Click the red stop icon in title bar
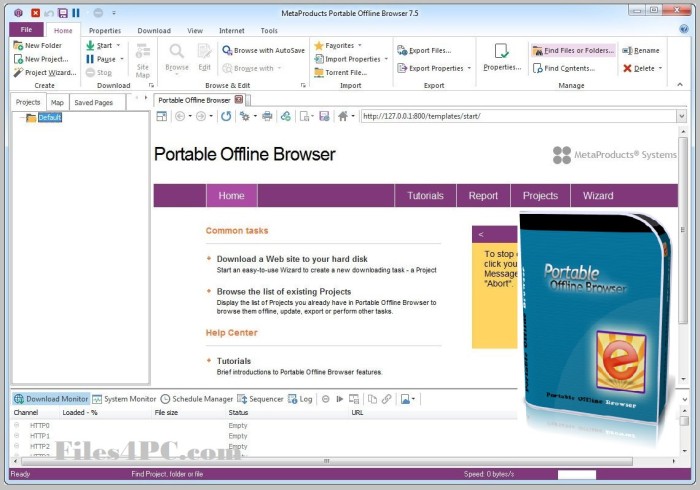 pyautogui.click(x=35, y=13)
